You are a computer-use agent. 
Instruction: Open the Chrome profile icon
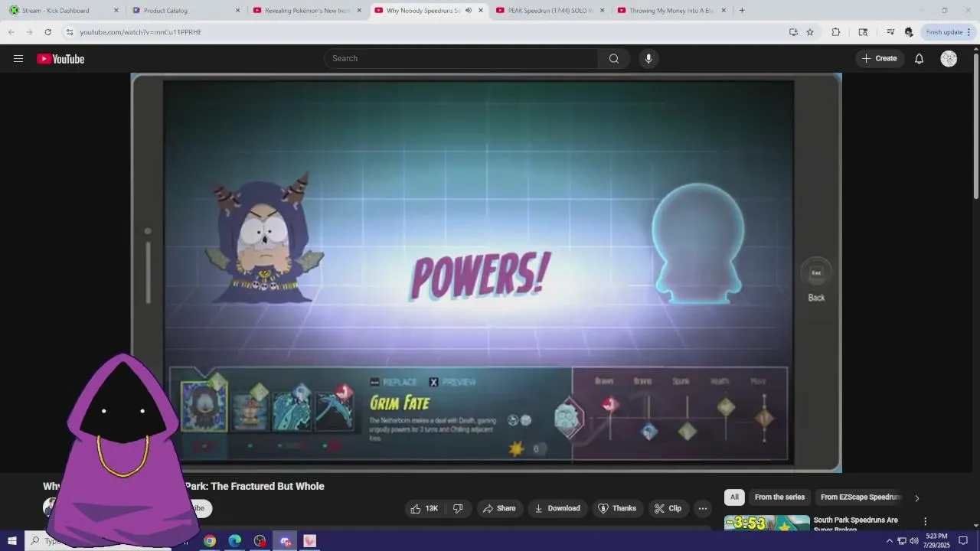pos(909,32)
